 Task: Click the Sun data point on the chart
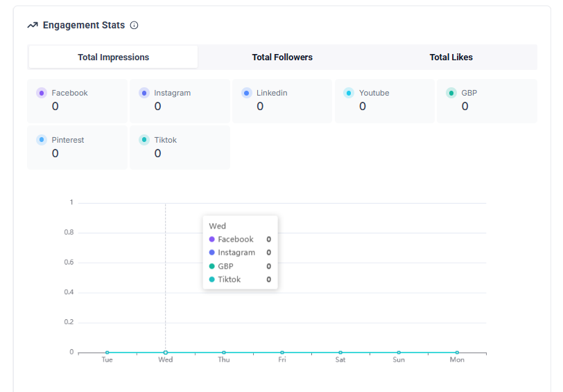point(399,353)
